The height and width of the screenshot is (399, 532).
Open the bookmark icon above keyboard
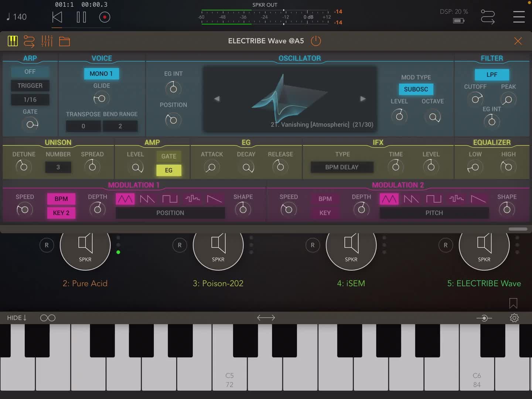(x=513, y=303)
